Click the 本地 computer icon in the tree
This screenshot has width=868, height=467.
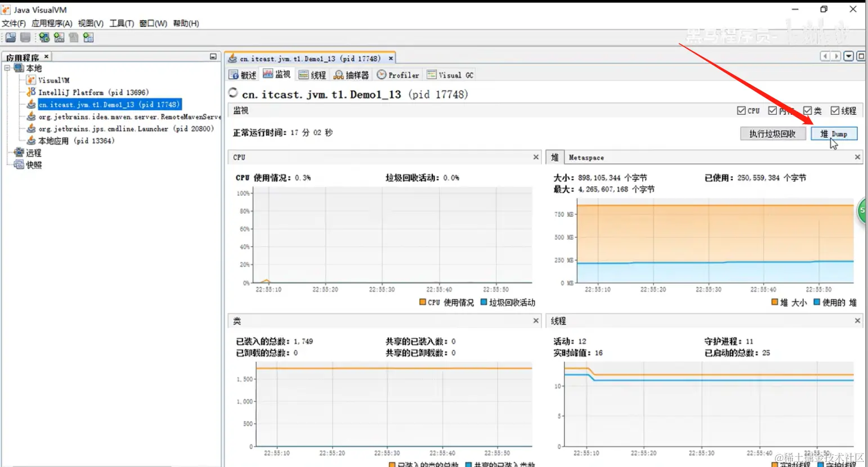[19, 68]
